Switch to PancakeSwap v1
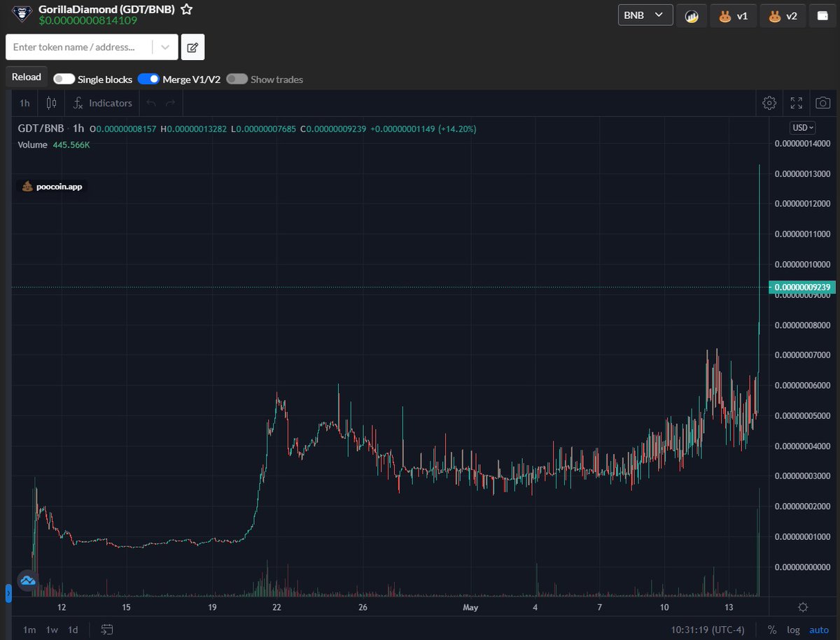Screen dimensions: 840x640 click(733, 15)
